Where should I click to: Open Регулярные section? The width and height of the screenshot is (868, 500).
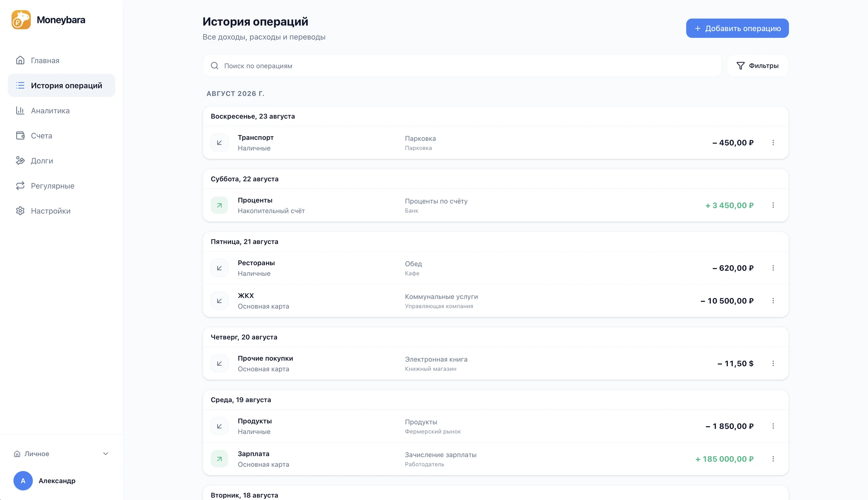62,185
